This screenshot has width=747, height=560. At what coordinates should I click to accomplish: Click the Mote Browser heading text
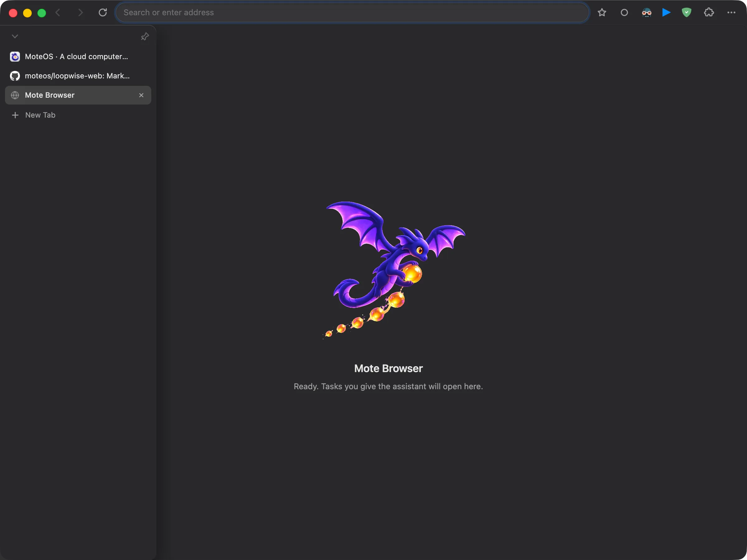(388, 368)
